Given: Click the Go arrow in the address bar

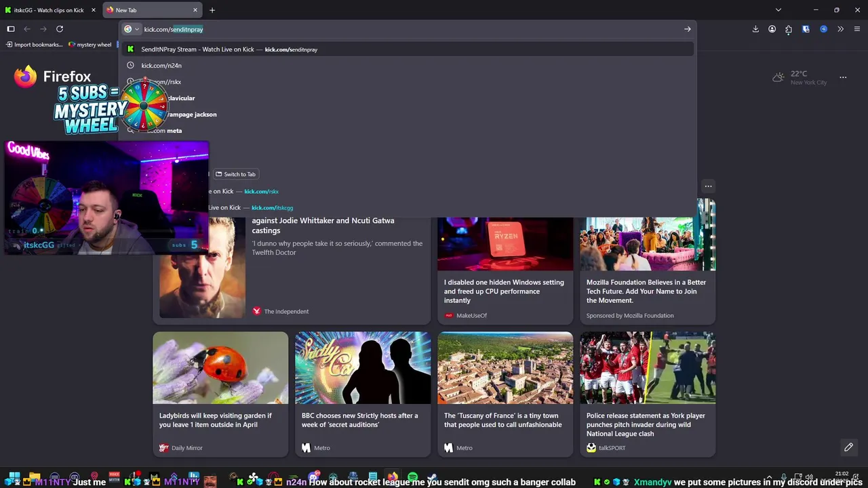Looking at the screenshot, I should pos(688,29).
